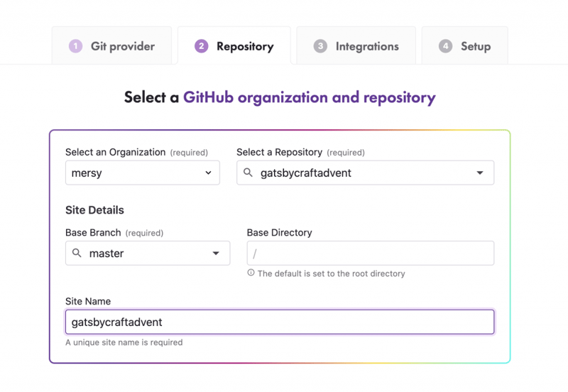Click the step 4 number badge
Screen dimensions: 568x392
click(x=445, y=46)
